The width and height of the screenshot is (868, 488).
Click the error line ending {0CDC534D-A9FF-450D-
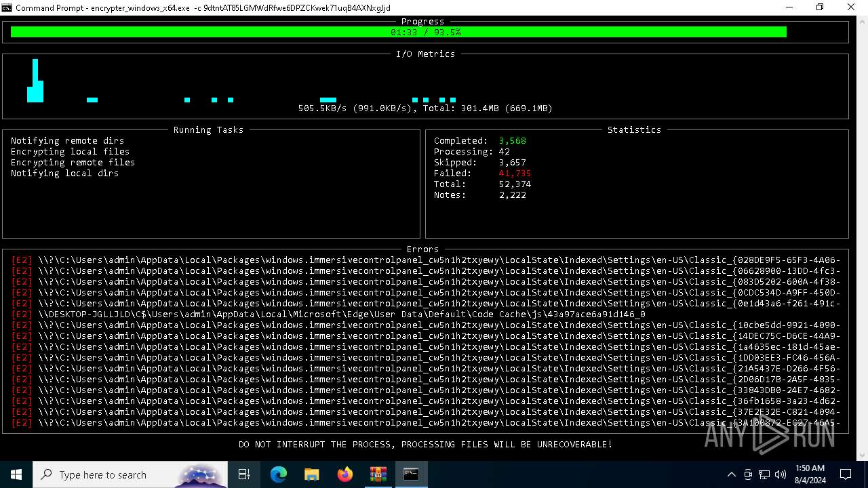point(426,293)
